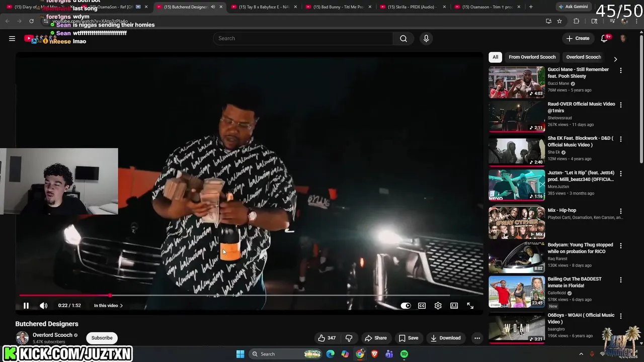The image size is (644, 362).
Task: Play Gucci Mane Still Remember thumbnail
Action: [x=517, y=82]
